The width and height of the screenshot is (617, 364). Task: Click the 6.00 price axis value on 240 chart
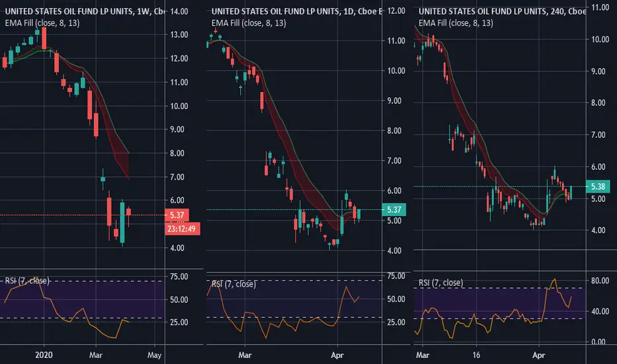598,167
